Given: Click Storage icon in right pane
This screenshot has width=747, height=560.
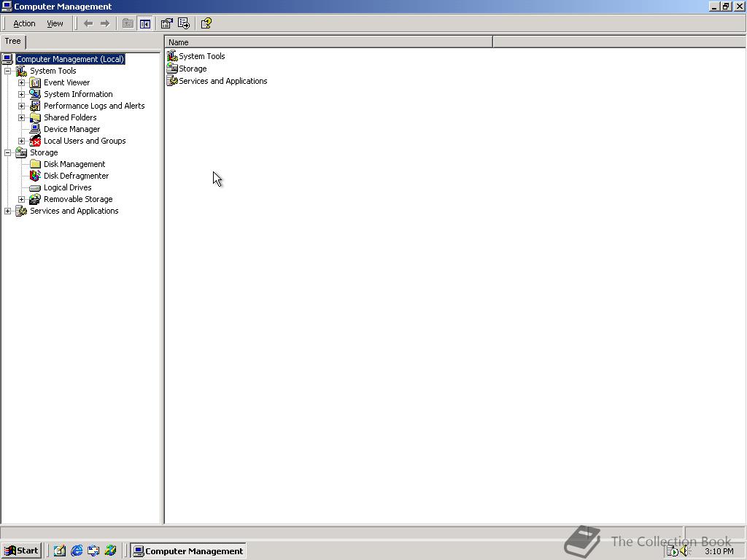Looking at the screenshot, I should pyautogui.click(x=172, y=69).
